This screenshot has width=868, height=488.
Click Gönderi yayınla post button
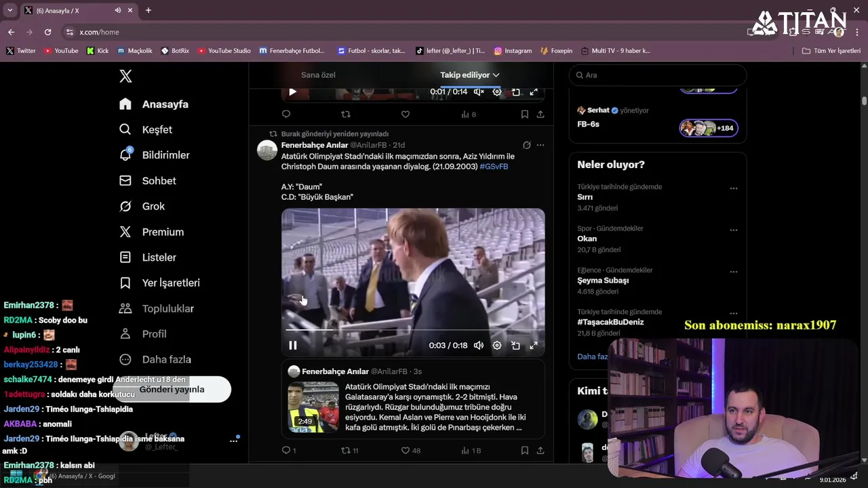172,390
